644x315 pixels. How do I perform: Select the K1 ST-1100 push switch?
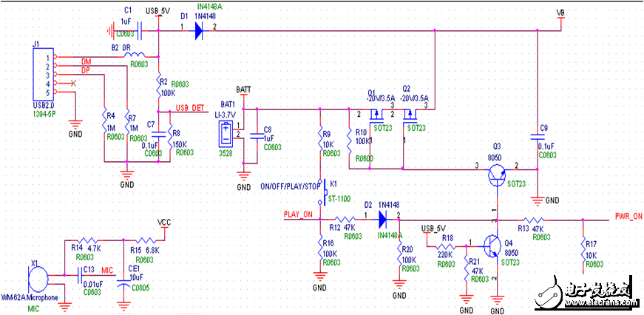[x=322, y=191]
